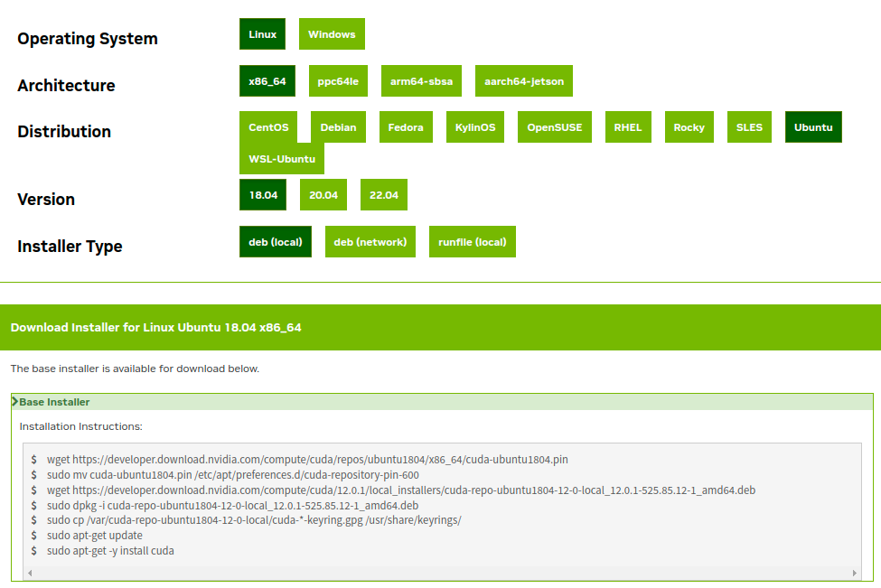Click the Architecture label

66,86
